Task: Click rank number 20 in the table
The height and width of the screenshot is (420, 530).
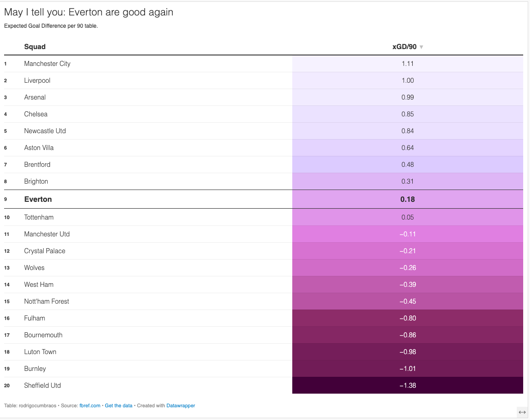Action: tap(7, 385)
